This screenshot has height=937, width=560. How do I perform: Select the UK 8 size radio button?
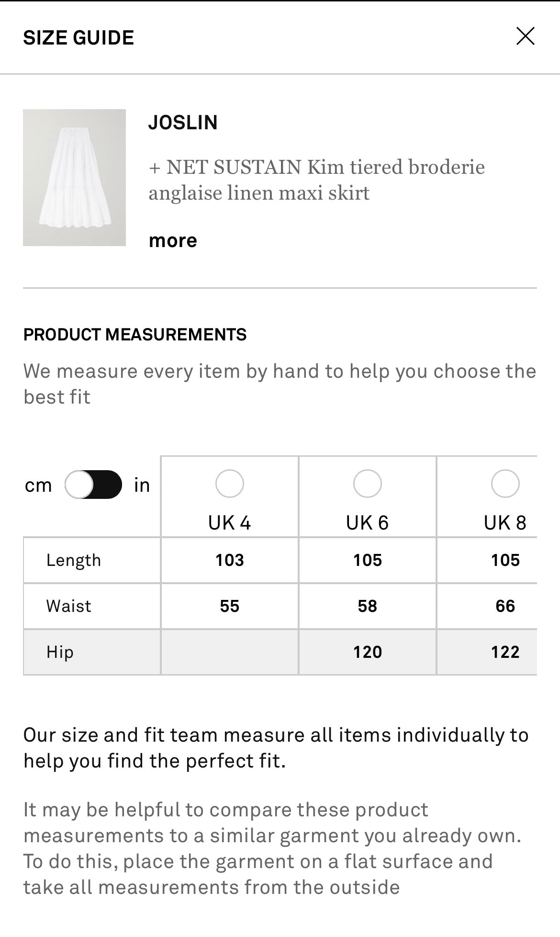[x=505, y=484]
